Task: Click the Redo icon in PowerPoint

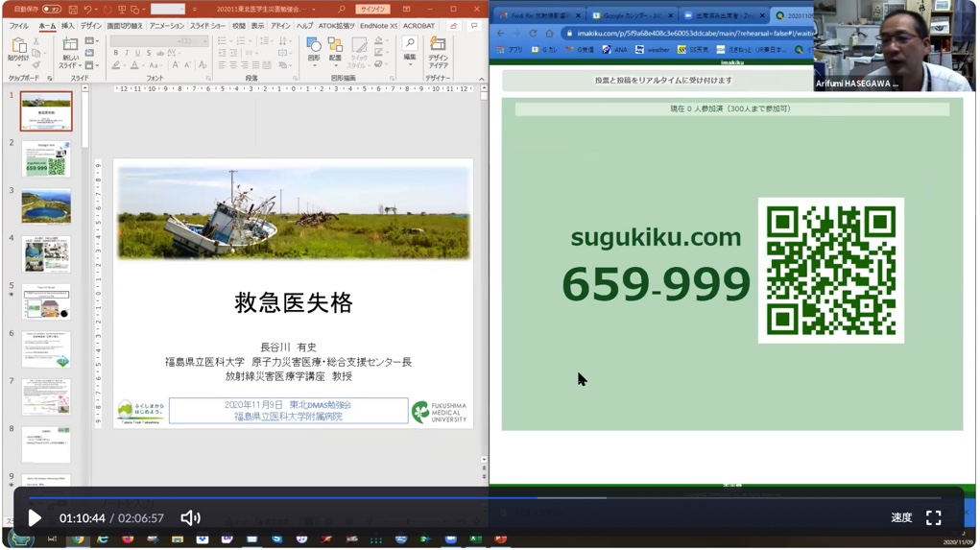Action: [108, 10]
